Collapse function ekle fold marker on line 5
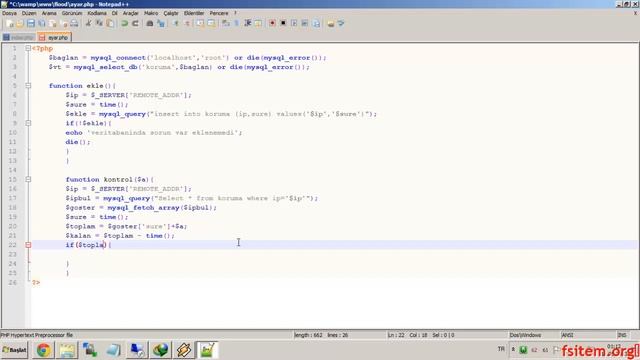Viewport: 640px width, 360px height. 28,86
